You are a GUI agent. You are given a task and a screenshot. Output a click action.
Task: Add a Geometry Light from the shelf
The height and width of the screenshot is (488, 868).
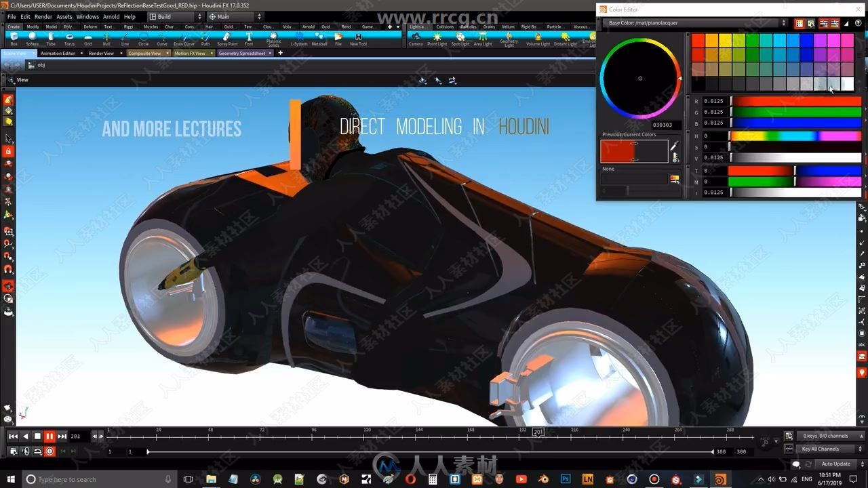(x=509, y=39)
